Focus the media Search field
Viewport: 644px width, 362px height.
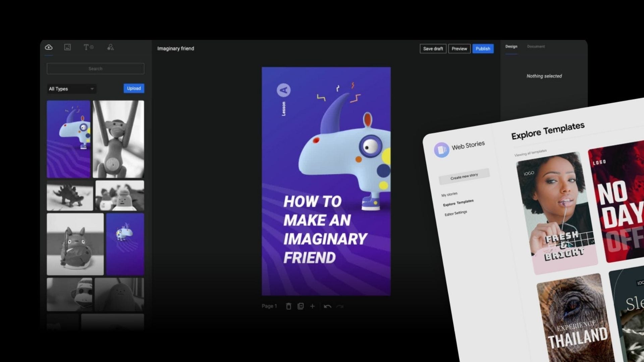coord(96,69)
